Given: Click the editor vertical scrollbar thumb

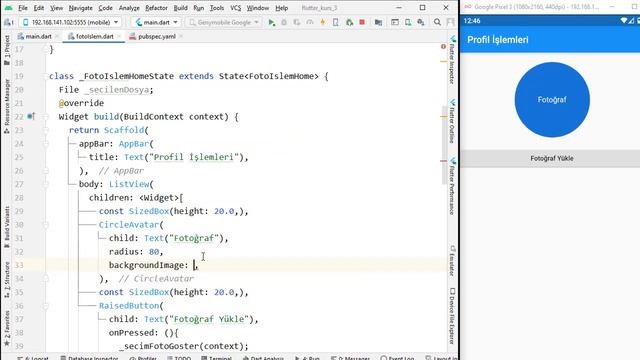Looking at the screenshot, I should pyautogui.click(x=444, y=145).
